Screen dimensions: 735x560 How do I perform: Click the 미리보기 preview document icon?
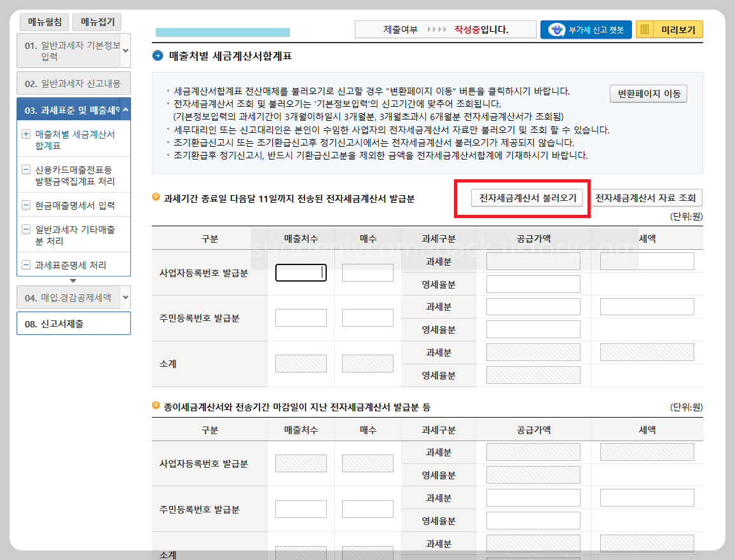tap(646, 29)
